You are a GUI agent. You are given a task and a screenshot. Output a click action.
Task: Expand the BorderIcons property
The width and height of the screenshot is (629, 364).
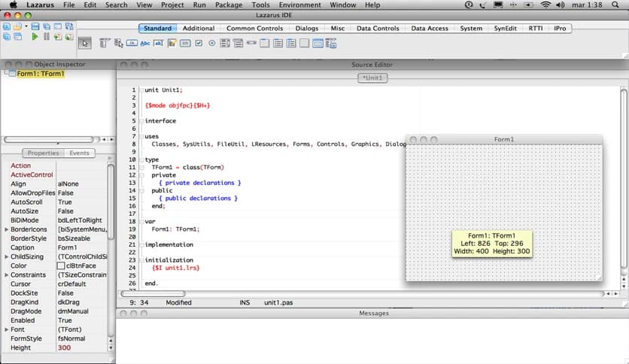pos(7,229)
